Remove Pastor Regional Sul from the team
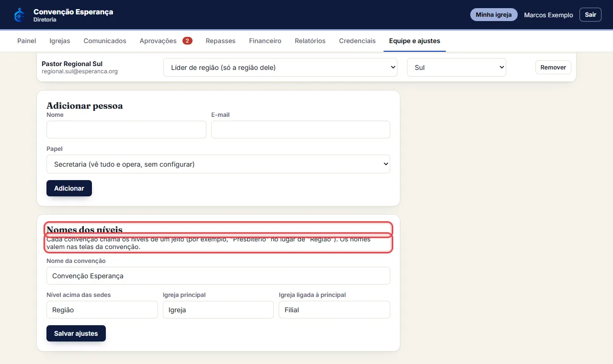 coord(553,68)
